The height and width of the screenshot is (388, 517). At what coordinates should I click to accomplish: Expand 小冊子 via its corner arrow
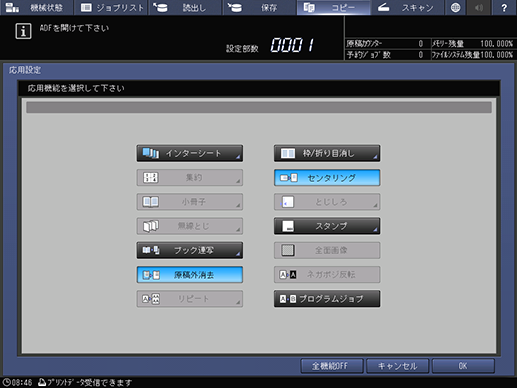(238, 206)
